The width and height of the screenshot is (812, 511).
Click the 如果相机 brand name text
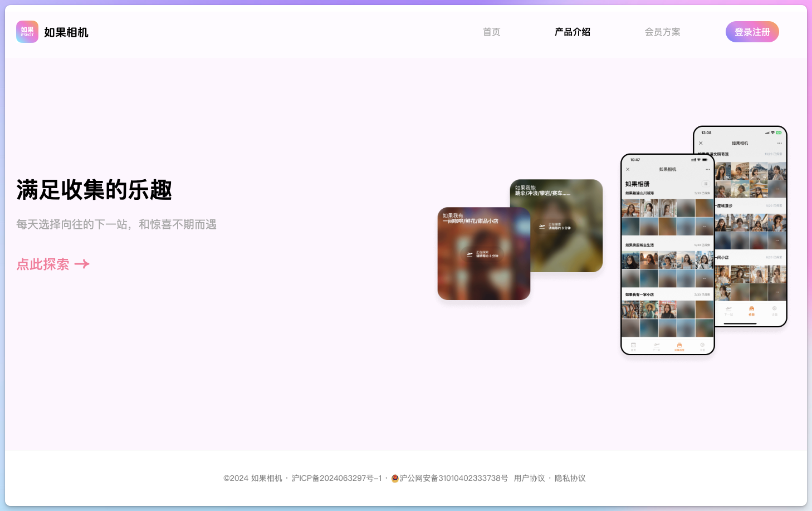(x=66, y=32)
